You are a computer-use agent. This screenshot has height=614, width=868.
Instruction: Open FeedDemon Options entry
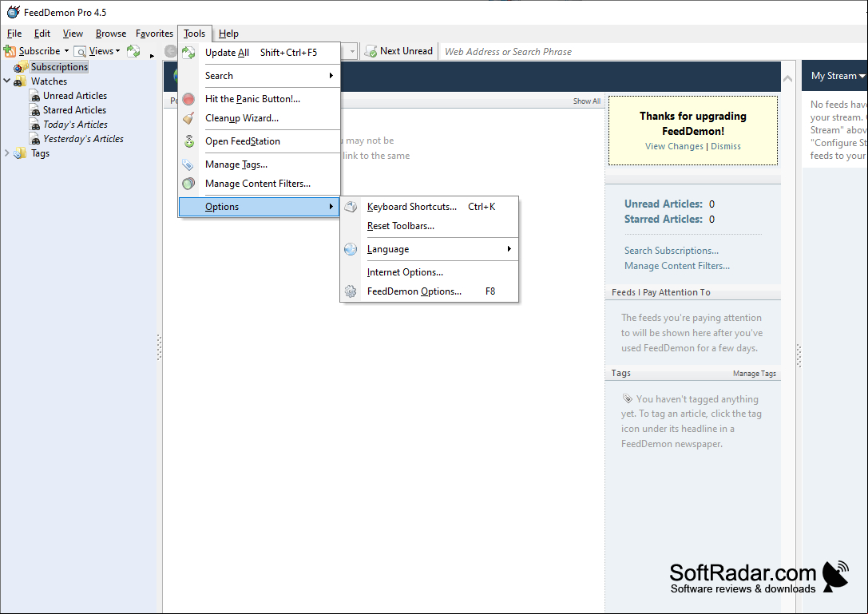click(429, 291)
